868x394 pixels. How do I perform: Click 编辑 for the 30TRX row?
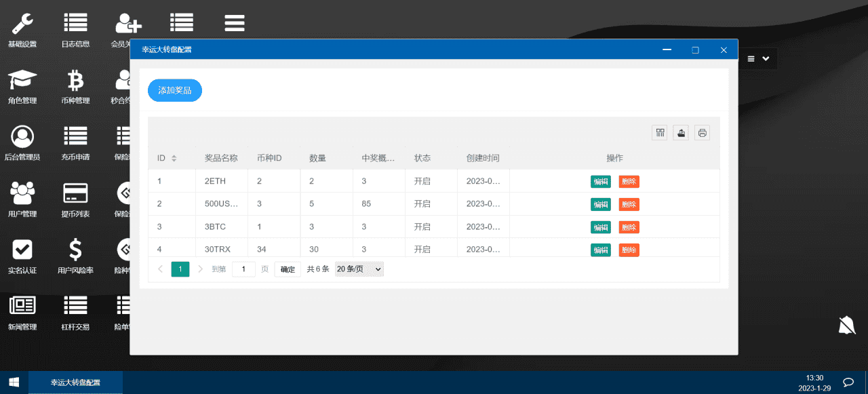[601, 250]
